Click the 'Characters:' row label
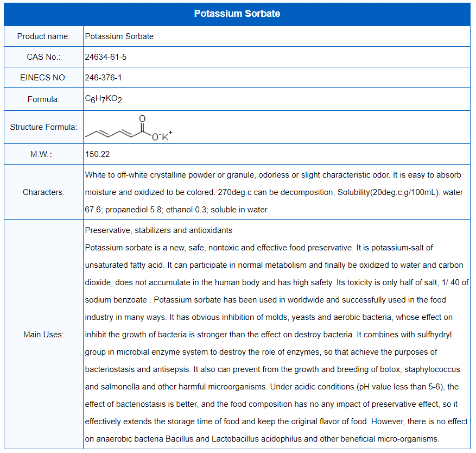 coord(43,192)
